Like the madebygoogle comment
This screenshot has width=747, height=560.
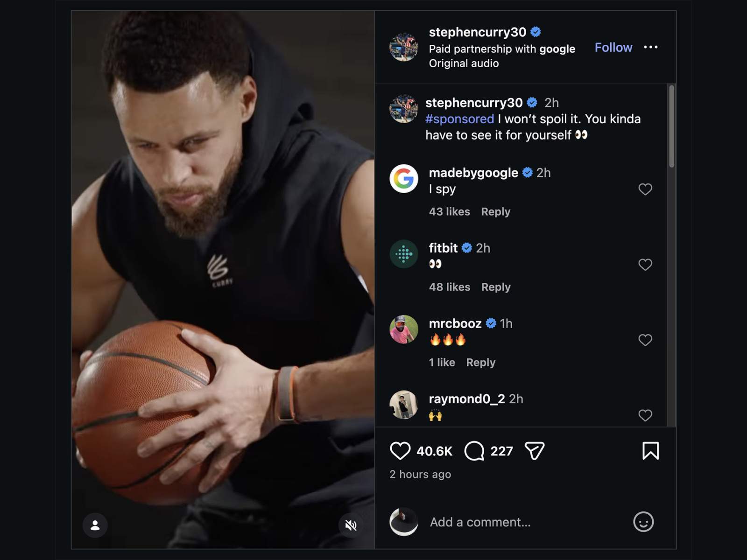(645, 189)
